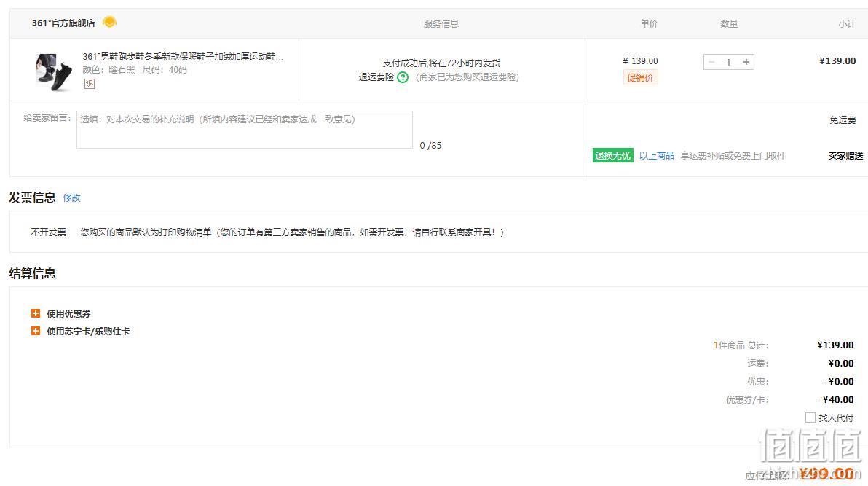This screenshot has height=486, width=868.
Task: Click 修改 next to 发票信息
Action: pos(72,198)
